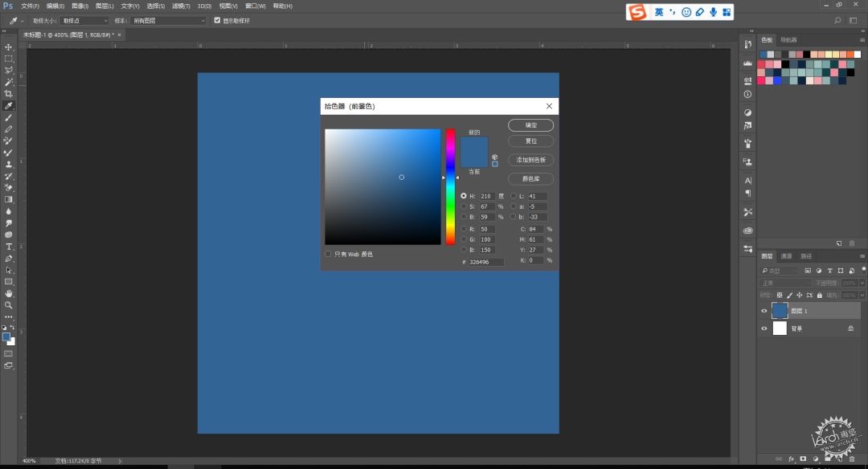
Task: Click the Sogou input method S icon
Action: pyautogui.click(x=637, y=12)
